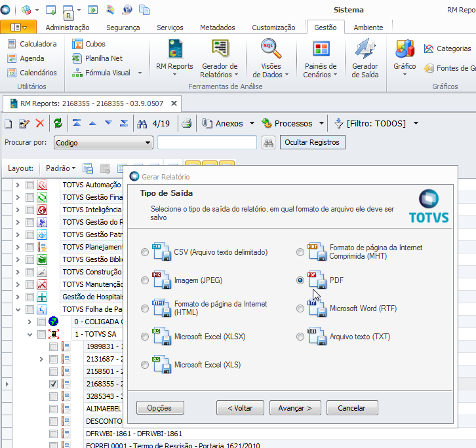476x448 pixels.
Task: Click the Procurar por search text field
Action: point(207,143)
